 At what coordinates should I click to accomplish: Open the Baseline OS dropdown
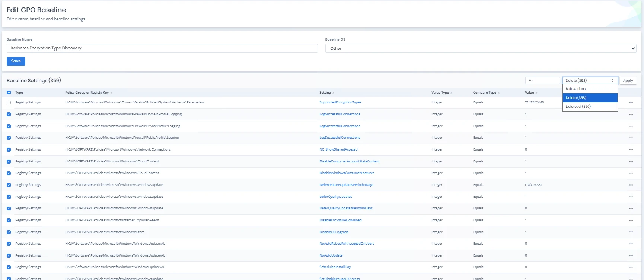[x=481, y=48]
